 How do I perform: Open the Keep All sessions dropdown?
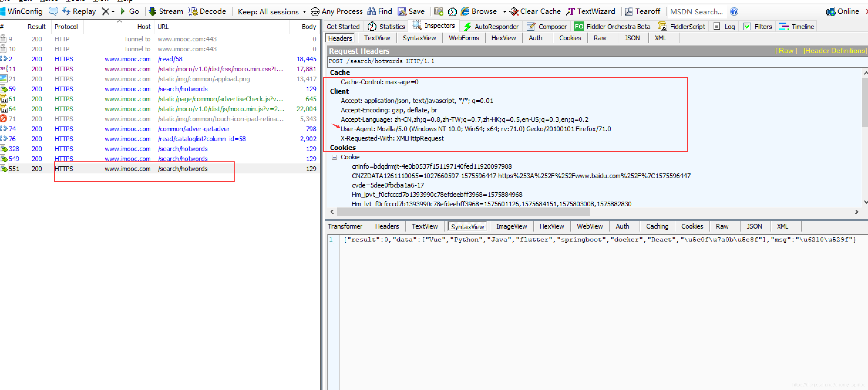coord(272,12)
